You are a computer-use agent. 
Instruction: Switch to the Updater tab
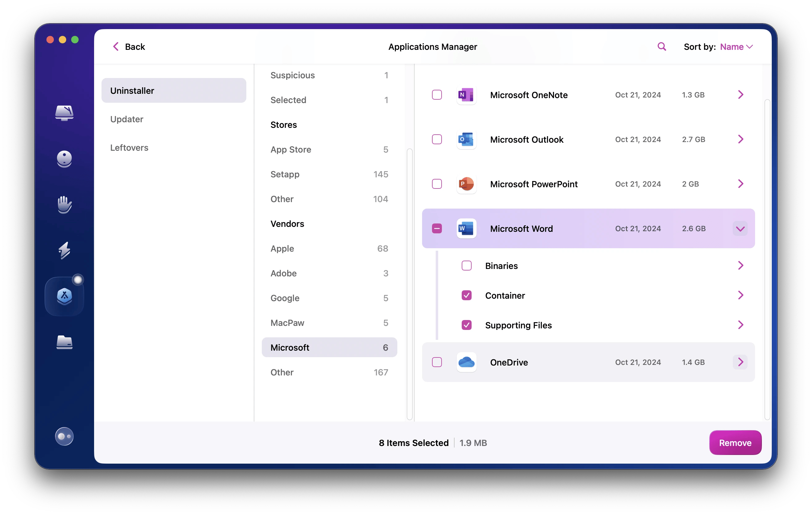click(127, 119)
